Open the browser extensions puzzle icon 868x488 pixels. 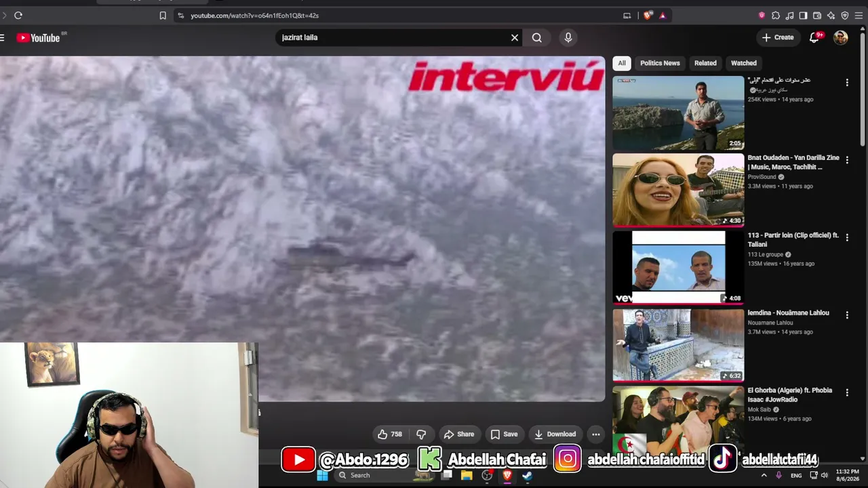coord(776,16)
